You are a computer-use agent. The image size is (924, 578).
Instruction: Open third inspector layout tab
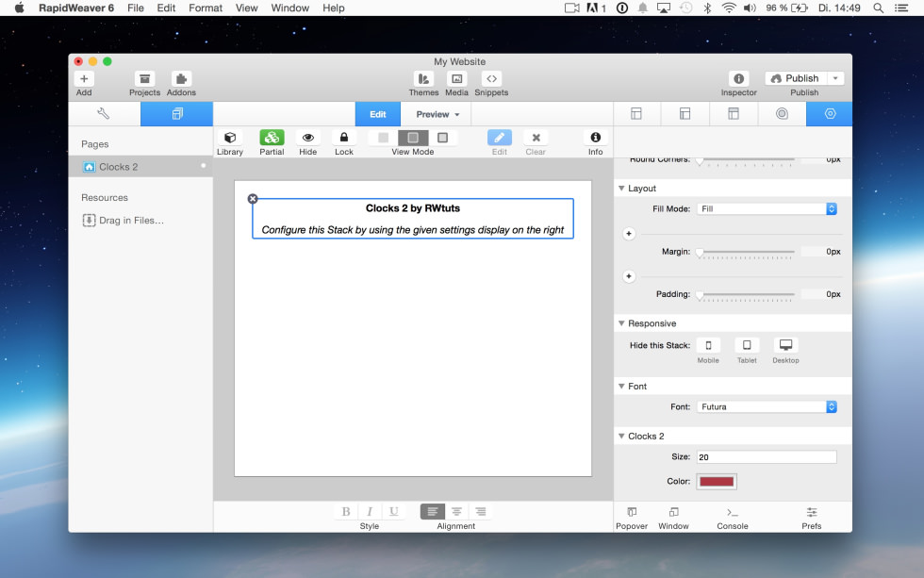734,114
